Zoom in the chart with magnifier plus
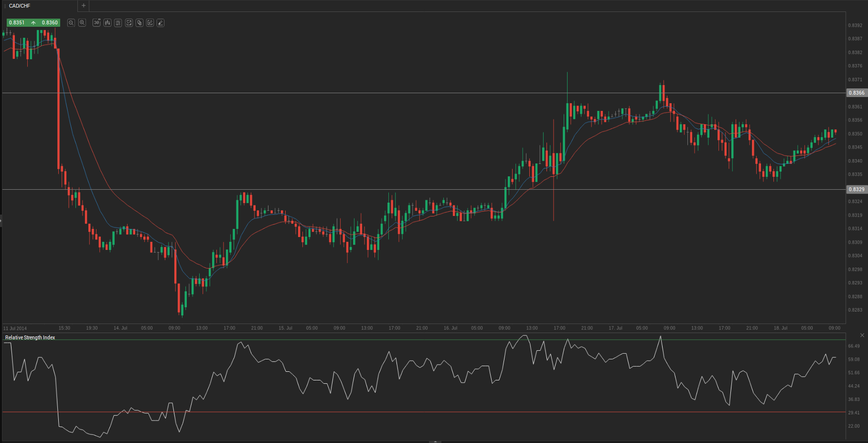This screenshot has width=868, height=443. point(82,23)
